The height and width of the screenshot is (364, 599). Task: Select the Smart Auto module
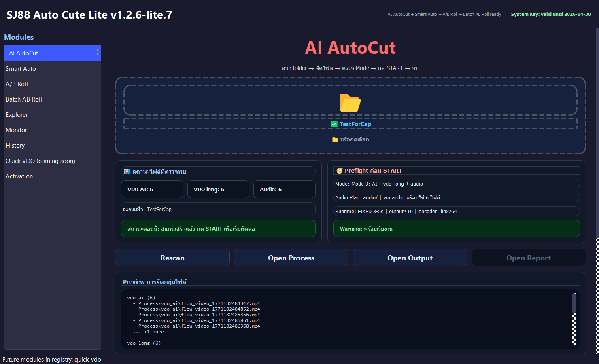(x=21, y=68)
